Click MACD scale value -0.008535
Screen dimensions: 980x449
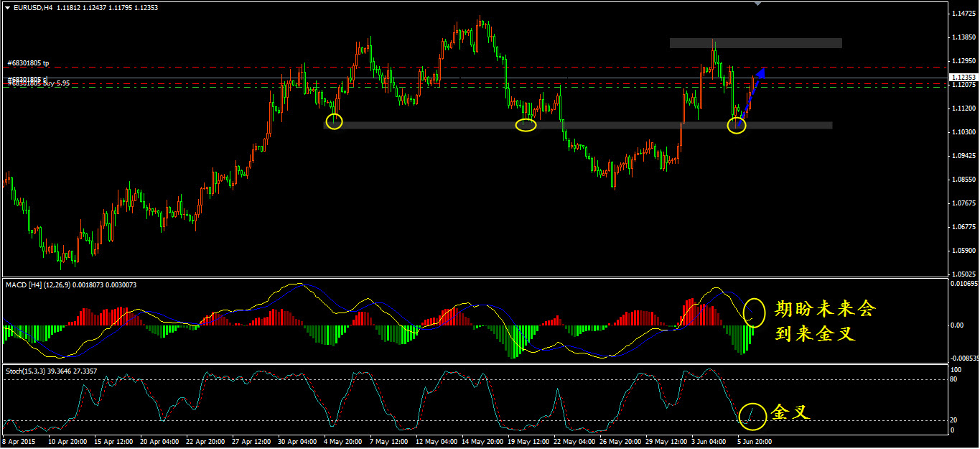(x=963, y=357)
